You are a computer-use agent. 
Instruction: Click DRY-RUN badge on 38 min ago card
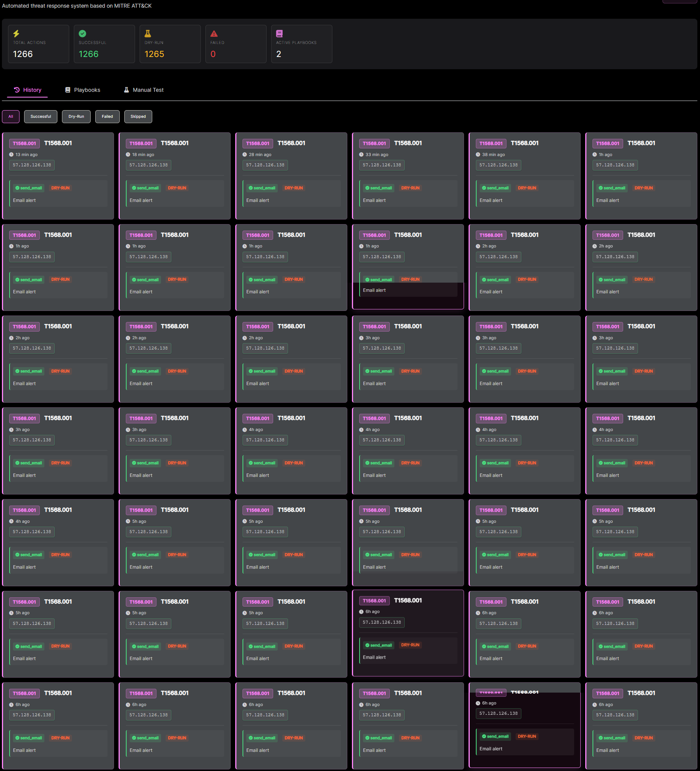pyautogui.click(x=527, y=188)
